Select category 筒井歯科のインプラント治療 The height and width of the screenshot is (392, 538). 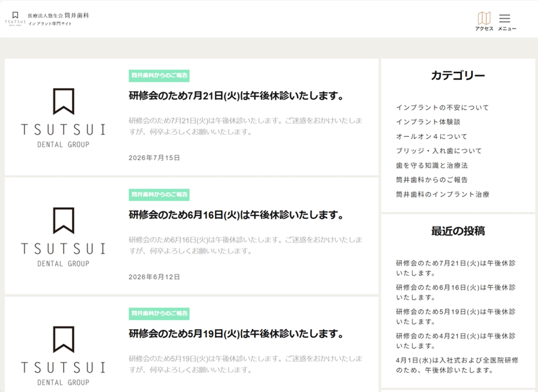(442, 194)
